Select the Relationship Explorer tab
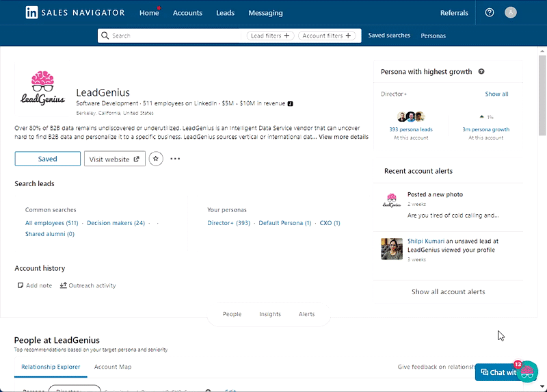Screen dimensions: 547x392 pos(51,367)
